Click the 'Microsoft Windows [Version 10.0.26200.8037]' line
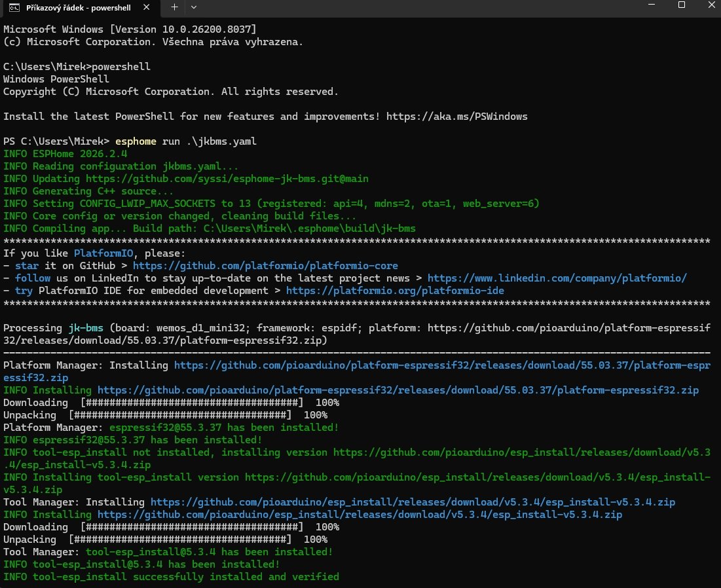 (130, 29)
